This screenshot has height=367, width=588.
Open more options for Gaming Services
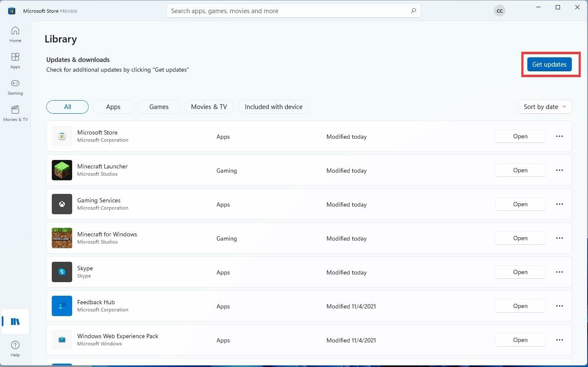pos(560,204)
